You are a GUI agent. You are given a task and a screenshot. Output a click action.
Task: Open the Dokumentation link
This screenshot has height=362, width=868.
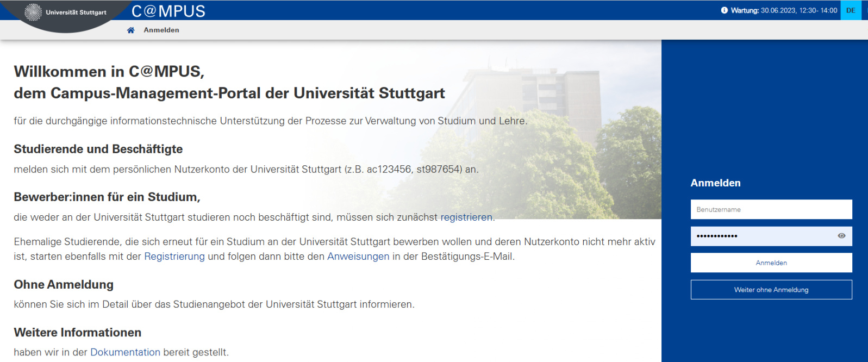pos(125,352)
